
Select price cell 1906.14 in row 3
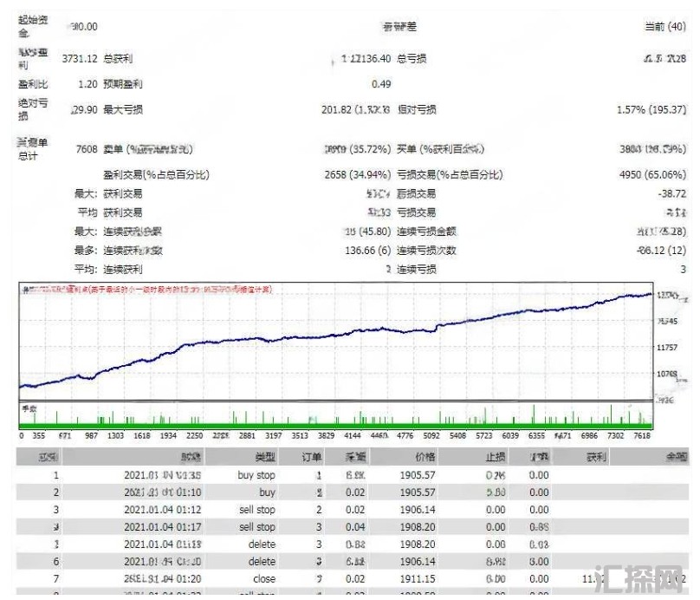[x=418, y=510]
